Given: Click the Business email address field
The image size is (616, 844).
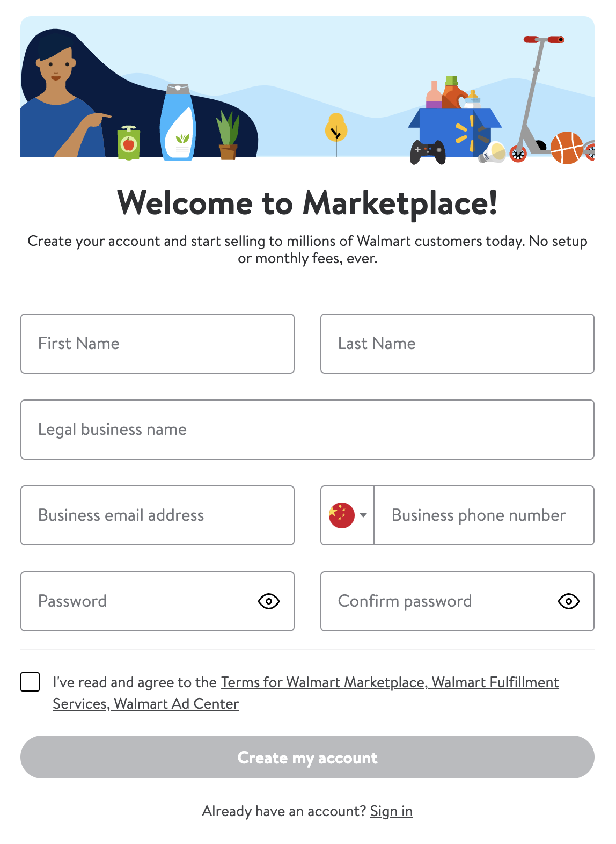Looking at the screenshot, I should coord(157,515).
